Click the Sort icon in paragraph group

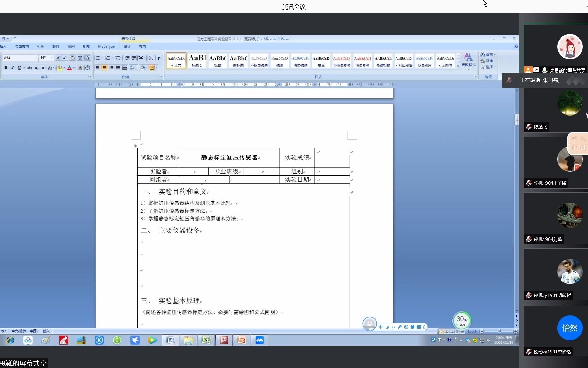[151, 58]
